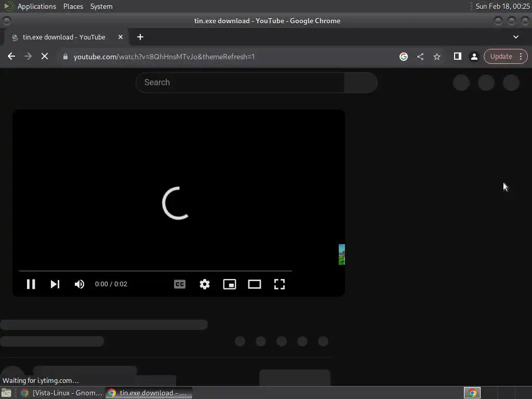This screenshot has width=532, height=399.
Task: Click the show desktop icon in taskbar
Action: coord(6,393)
